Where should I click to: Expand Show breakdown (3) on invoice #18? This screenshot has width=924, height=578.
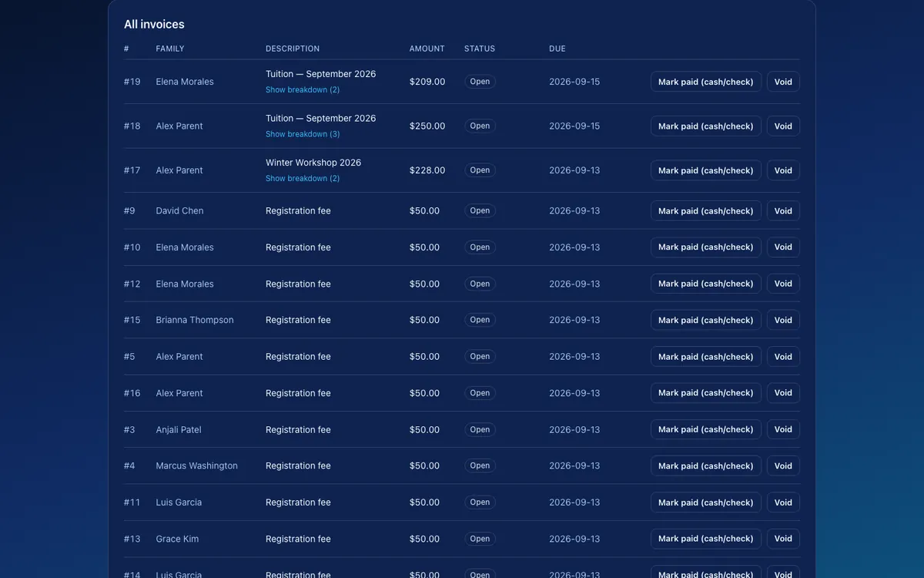[303, 134]
